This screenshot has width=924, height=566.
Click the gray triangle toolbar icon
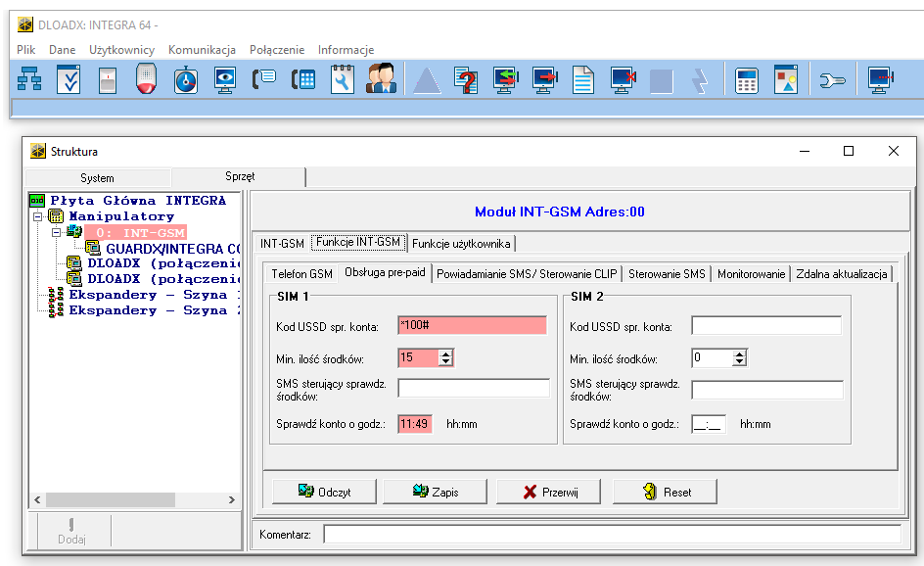pos(427,80)
